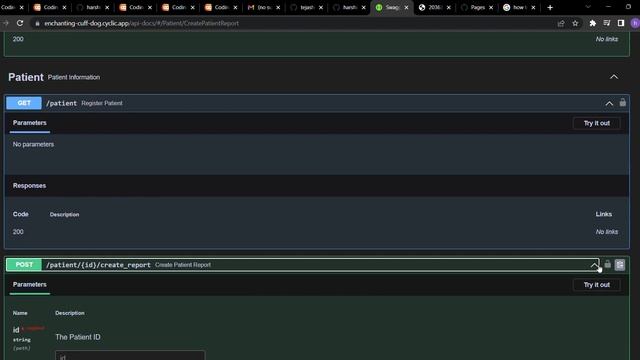Click the 'Create Patient Report' summary text
The width and height of the screenshot is (640, 360).
coord(183,265)
